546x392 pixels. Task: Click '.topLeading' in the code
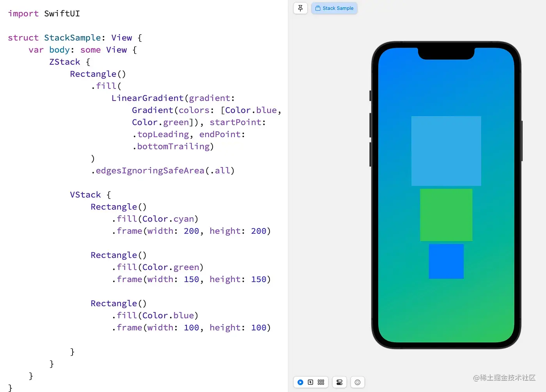(x=161, y=135)
